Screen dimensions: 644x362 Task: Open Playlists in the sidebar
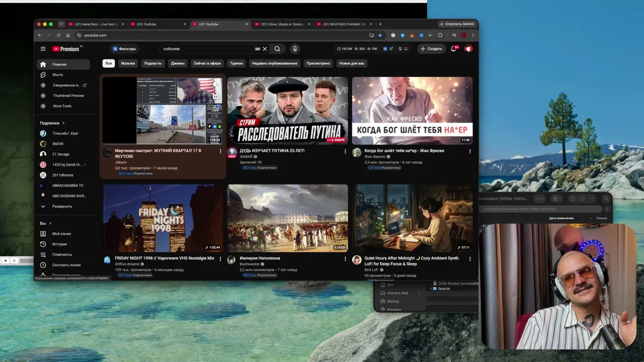tap(63, 254)
